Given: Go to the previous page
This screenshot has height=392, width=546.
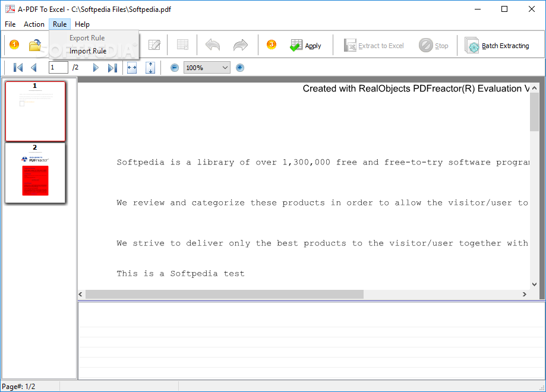Looking at the screenshot, I should (34, 68).
